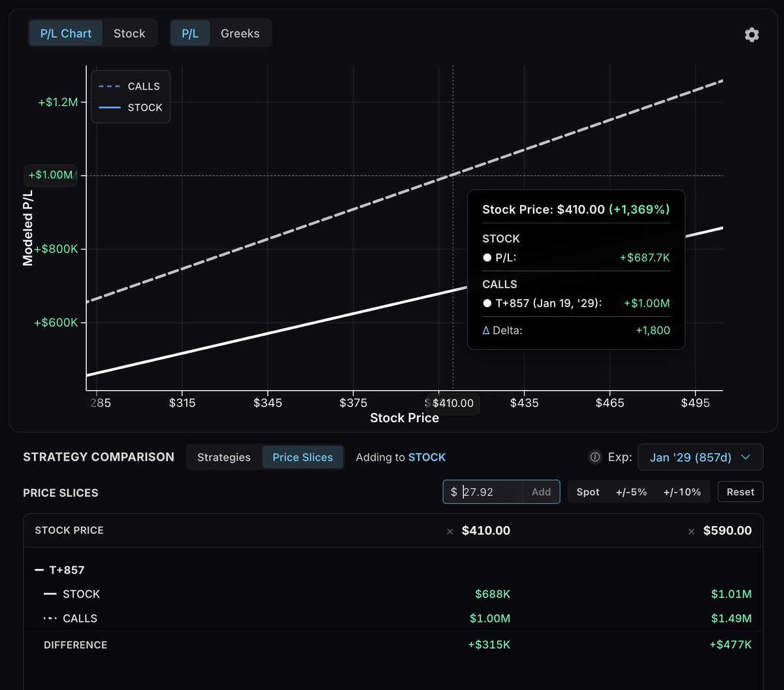The width and height of the screenshot is (784, 690).
Task: Click the $688K stock value
Action: coord(493,594)
